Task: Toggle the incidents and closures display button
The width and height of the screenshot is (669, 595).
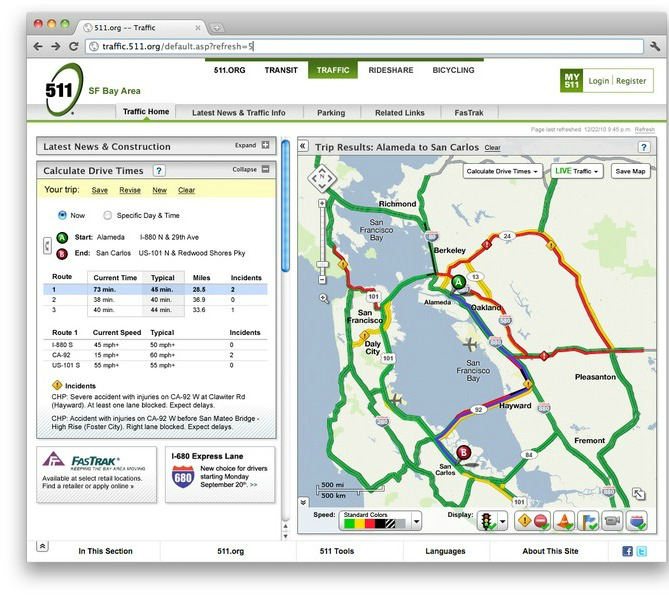Action: [532, 521]
